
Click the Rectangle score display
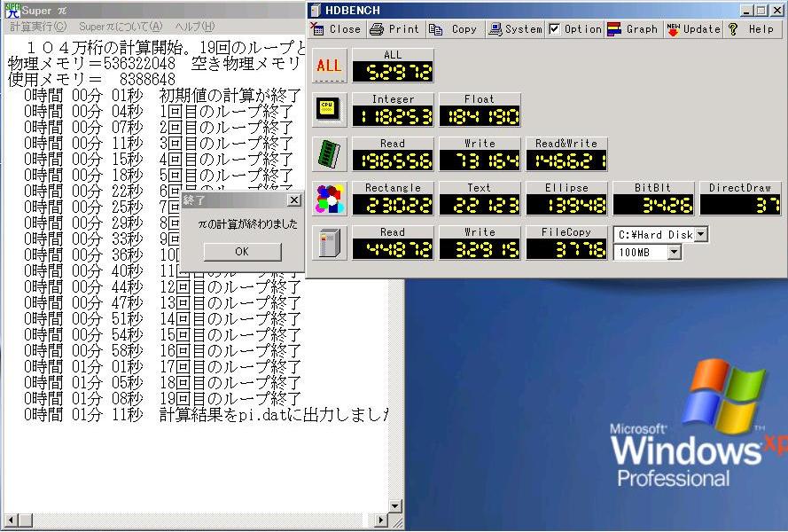coord(393,205)
